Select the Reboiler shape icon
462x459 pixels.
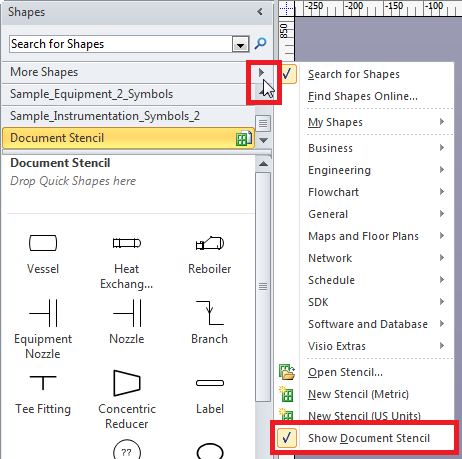pos(210,243)
